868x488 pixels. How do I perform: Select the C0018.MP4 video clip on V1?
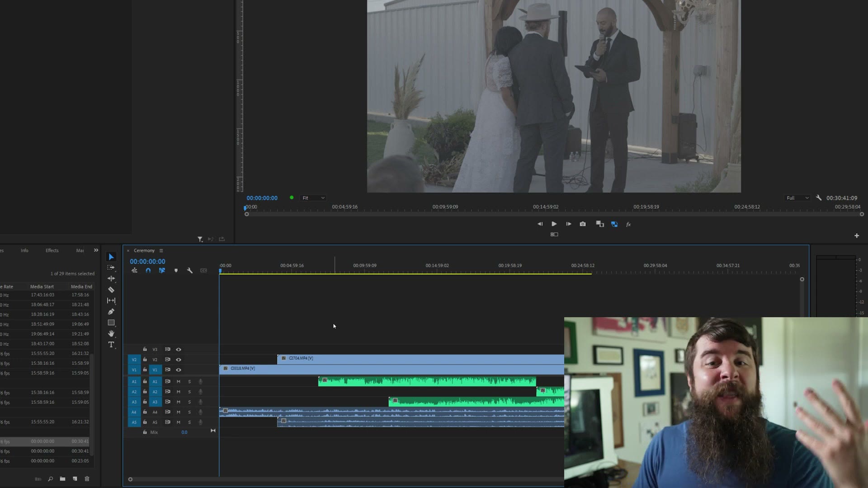click(x=392, y=369)
